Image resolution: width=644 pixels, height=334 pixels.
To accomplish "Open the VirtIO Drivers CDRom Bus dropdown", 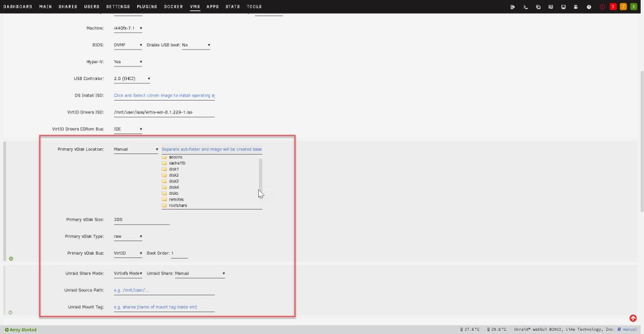I will (x=128, y=129).
